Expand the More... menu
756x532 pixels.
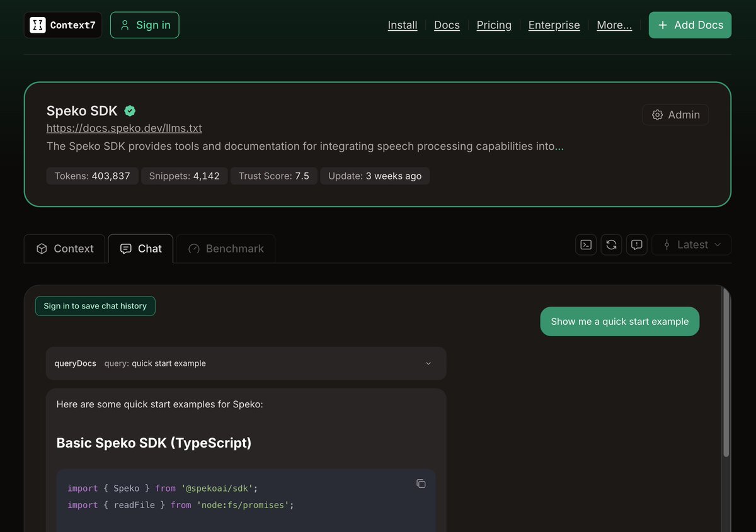(614, 25)
